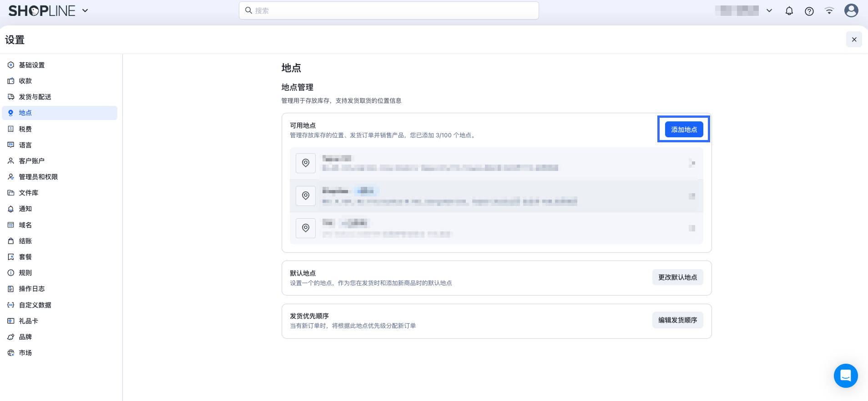The width and height of the screenshot is (868, 401).
Task: Open 语言 settings
Action: tap(60, 145)
